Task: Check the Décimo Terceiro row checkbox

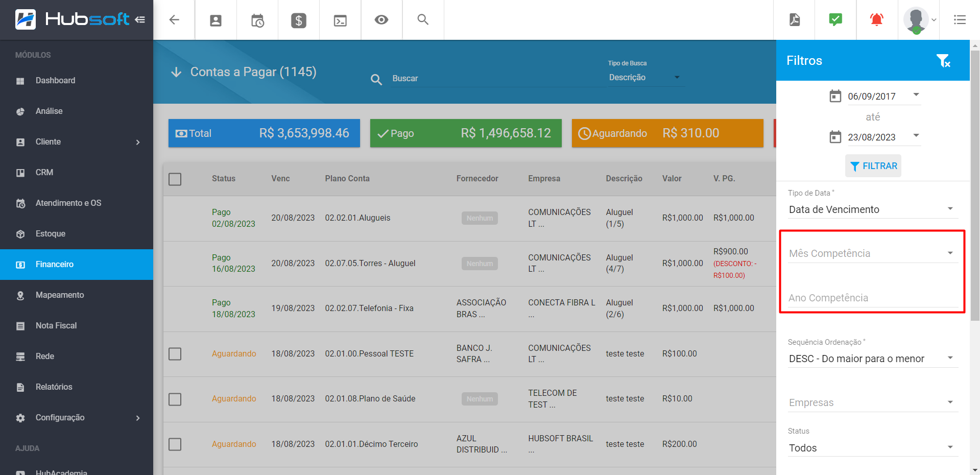Action: tap(175, 444)
